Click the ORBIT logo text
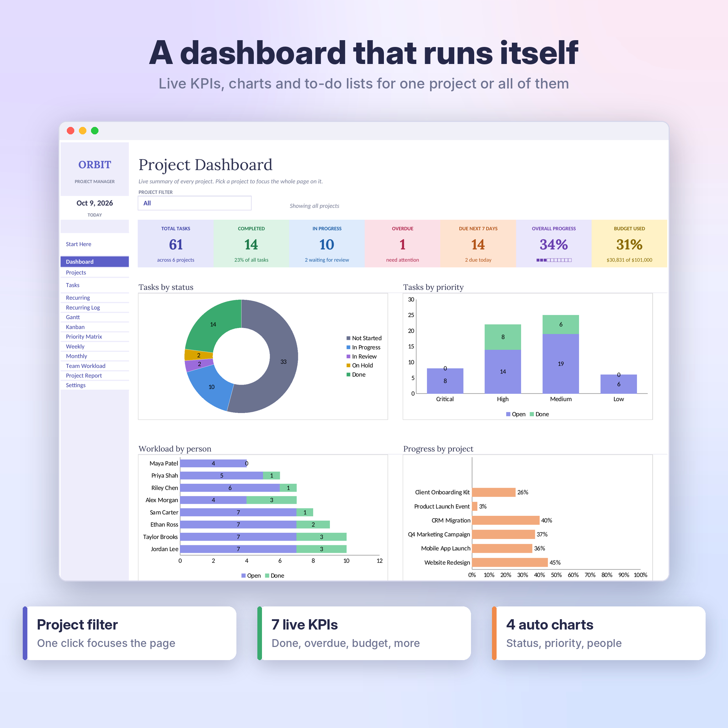Image resolution: width=728 pixels, height=728 pixels. [95, 165]
